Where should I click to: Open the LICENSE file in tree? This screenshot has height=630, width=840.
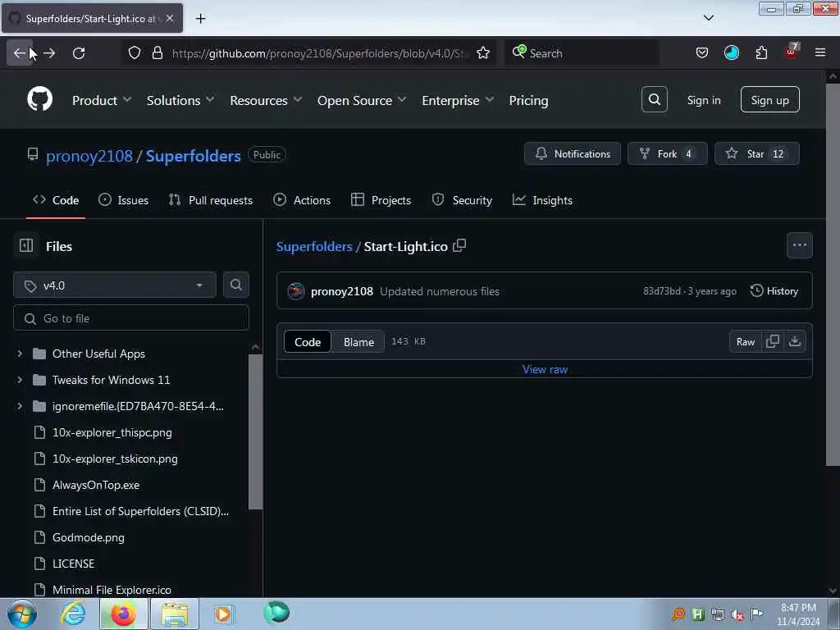(73, 564)
